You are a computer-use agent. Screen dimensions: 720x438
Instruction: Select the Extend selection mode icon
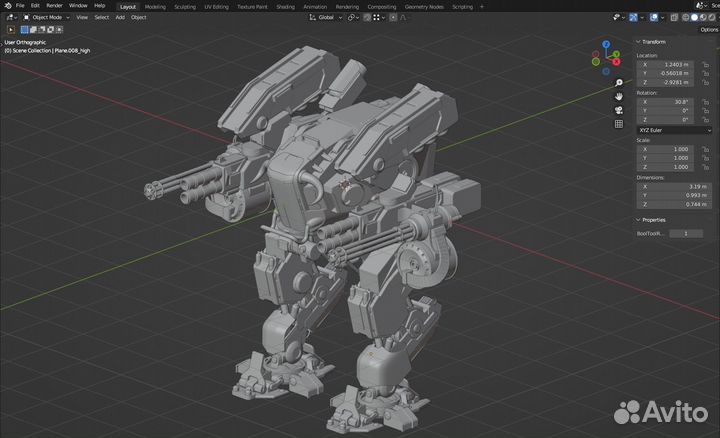pos(33,29)
